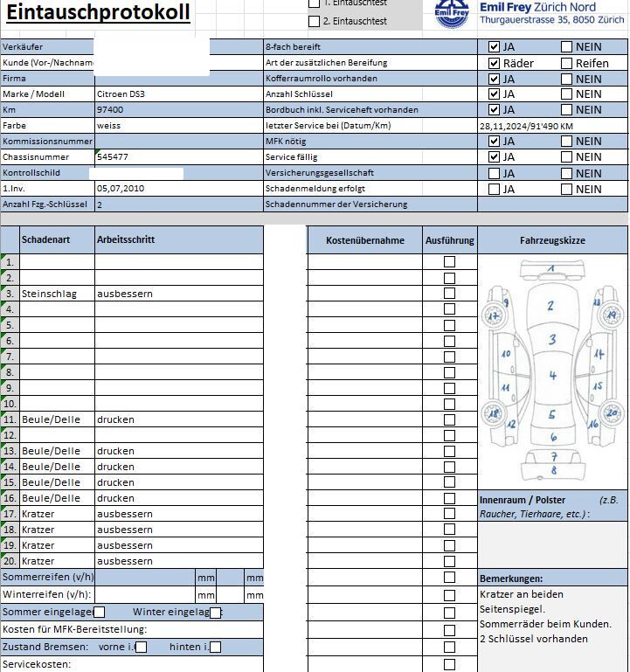The width and height of the screenshot is (630, 672).
Task: Select the Citroen DS3 model cell
Action: 178,94
